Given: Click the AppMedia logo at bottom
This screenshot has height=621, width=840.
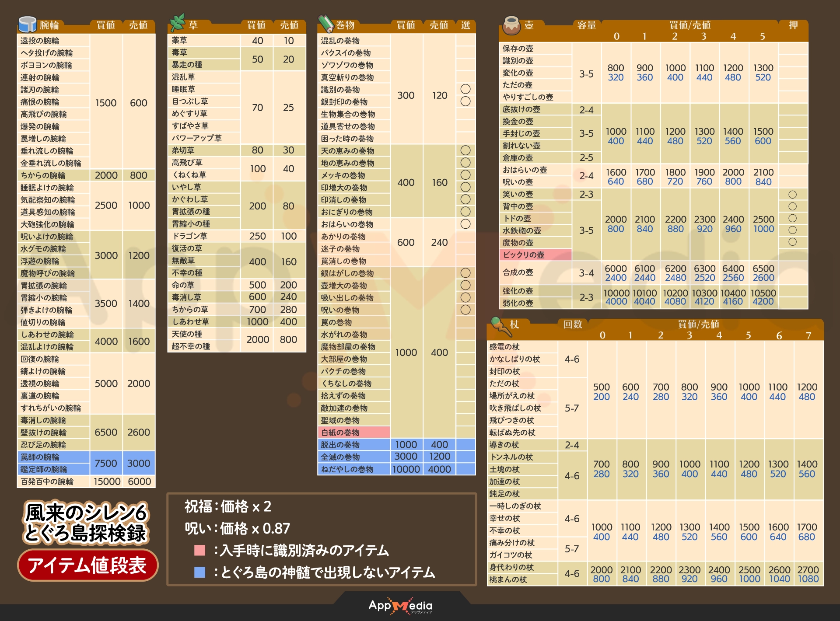Looking at the screenshot, I should point(400,606).
